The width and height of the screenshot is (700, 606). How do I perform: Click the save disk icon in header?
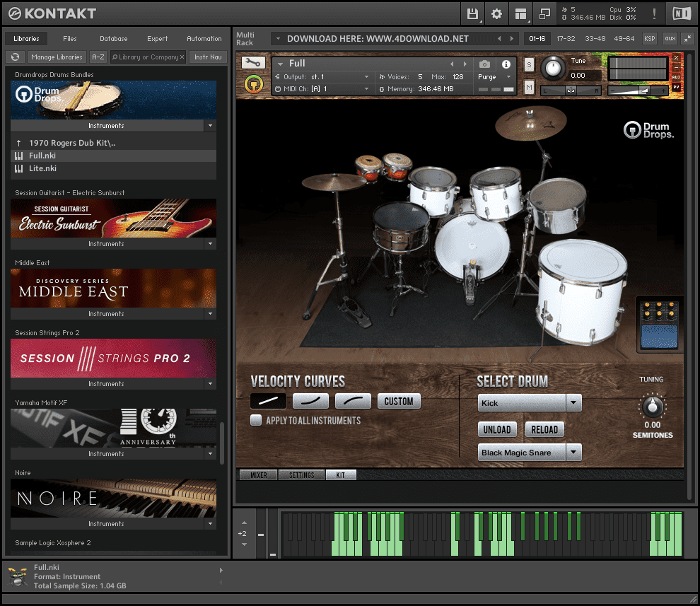(472, 13)
